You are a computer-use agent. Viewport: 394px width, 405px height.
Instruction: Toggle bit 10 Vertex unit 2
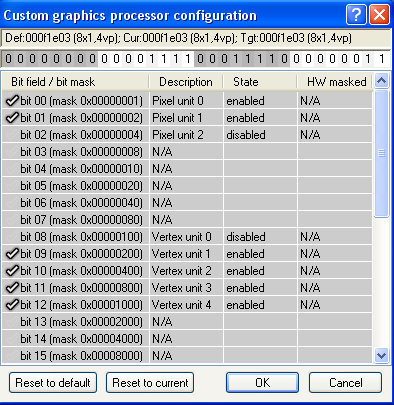pyautogui.click(x=12, y=271)
